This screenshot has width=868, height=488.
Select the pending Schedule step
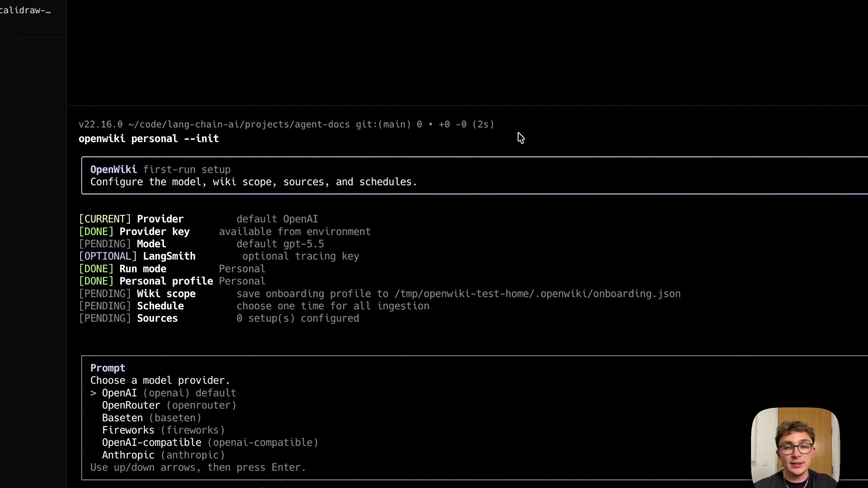(x=254, y=306)
